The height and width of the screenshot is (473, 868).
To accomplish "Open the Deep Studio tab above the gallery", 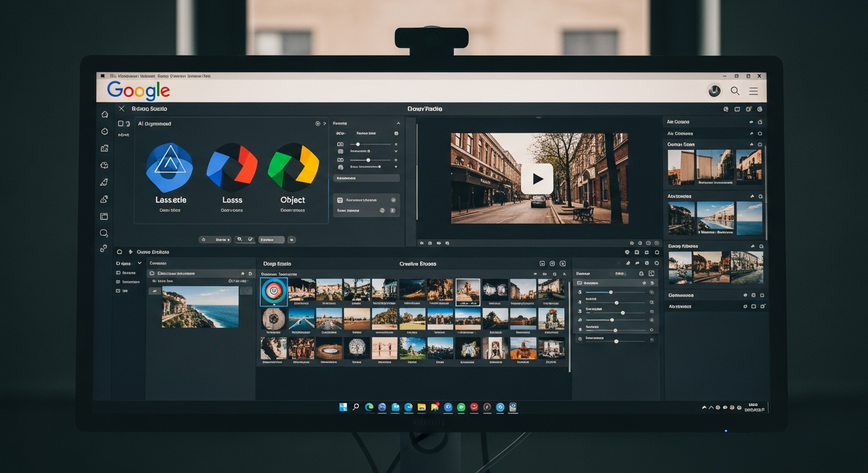I will point(277,264).
